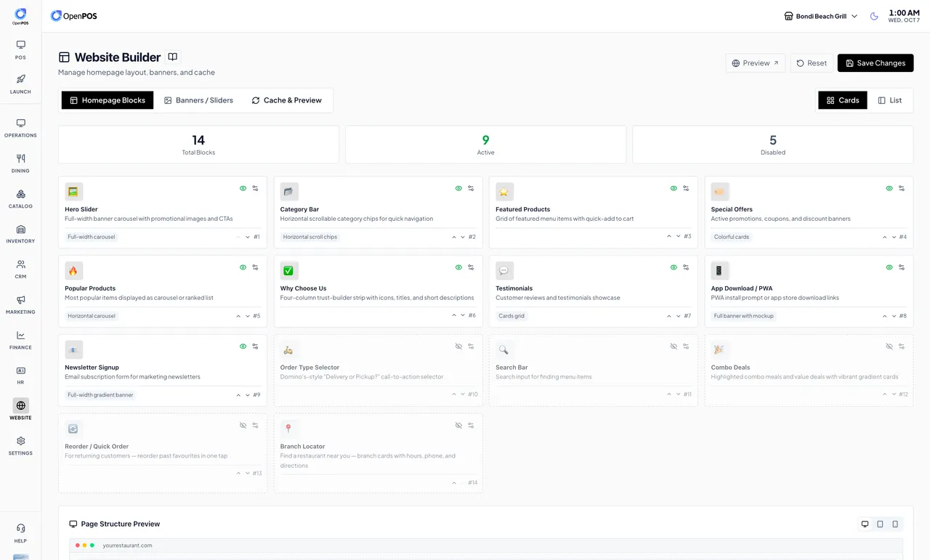Move App Download / PWA block up
Image resolution: width=930 pixels, height=560 pixels.
pyautogui.click(x=885, y=316)
